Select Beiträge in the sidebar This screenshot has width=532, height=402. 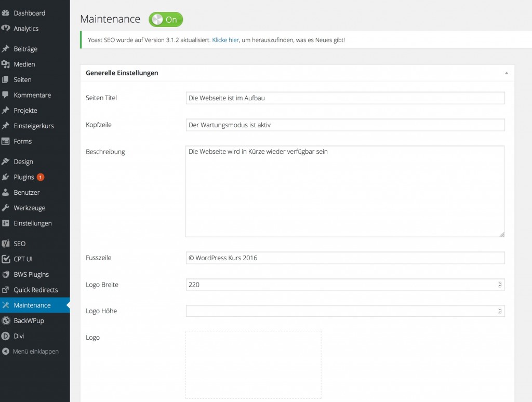26,49
